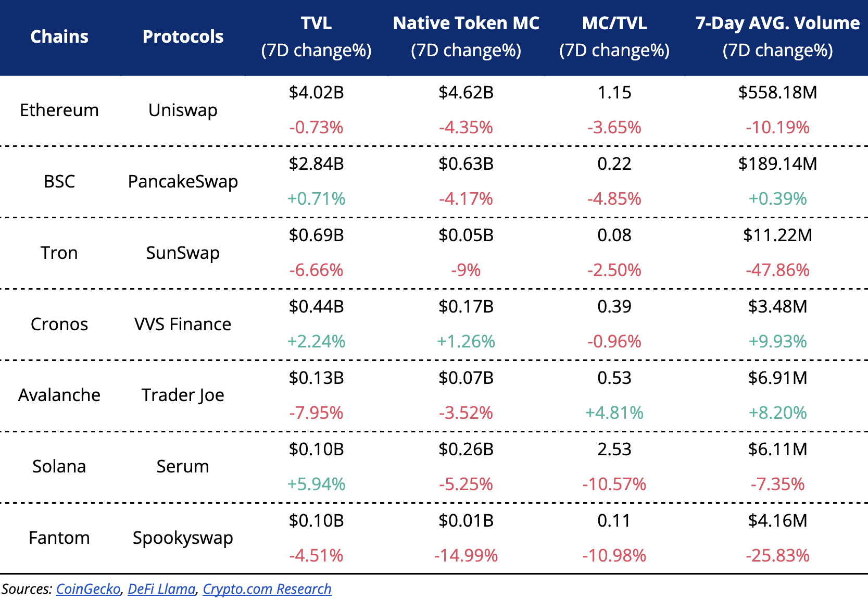Click the Protocols column header
Image resolution: width=868 pixels, height=598 pixels.
point(183,36)
